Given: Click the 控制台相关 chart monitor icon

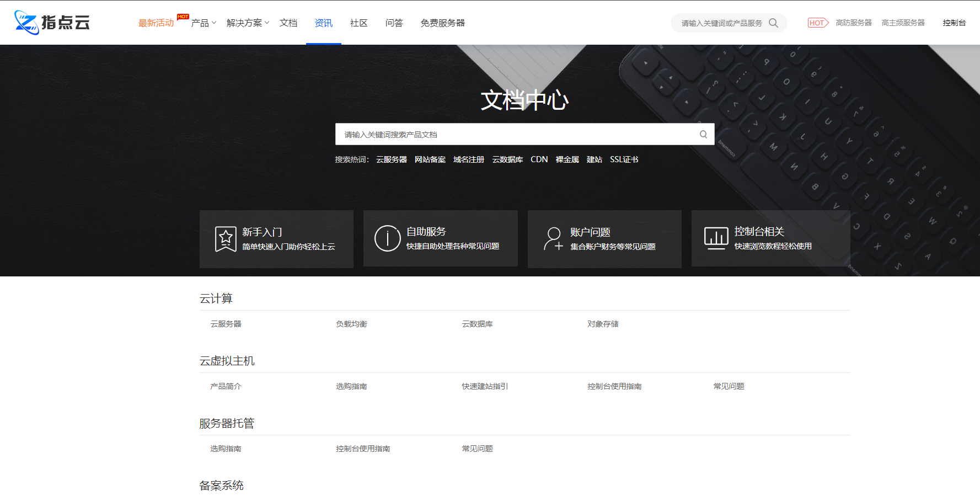Looking at the screenshot, I should pos(716,238).
